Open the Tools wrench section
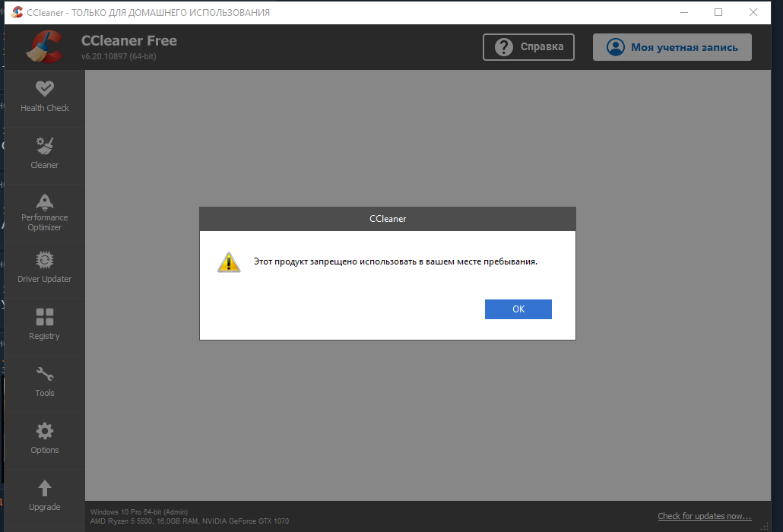The image size is (783, 532). 44,383
